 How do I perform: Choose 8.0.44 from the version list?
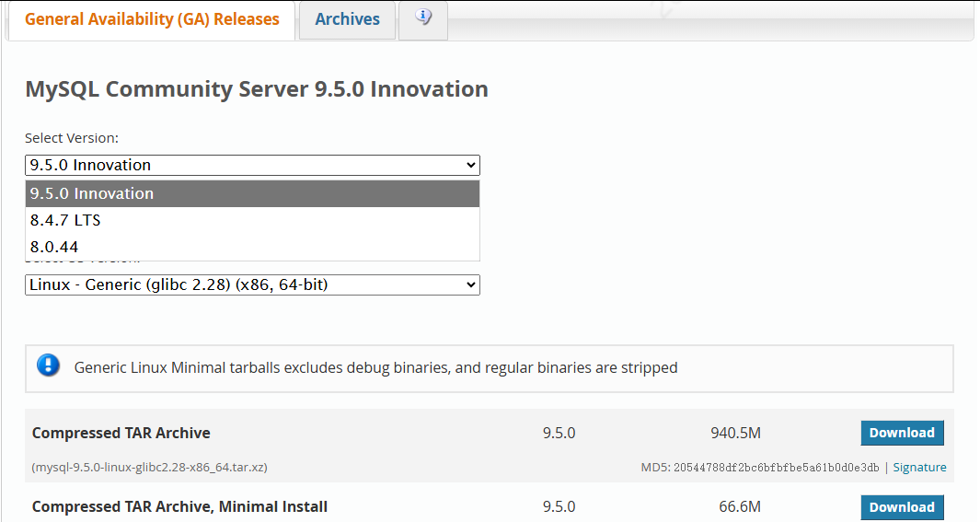(252, 247)
